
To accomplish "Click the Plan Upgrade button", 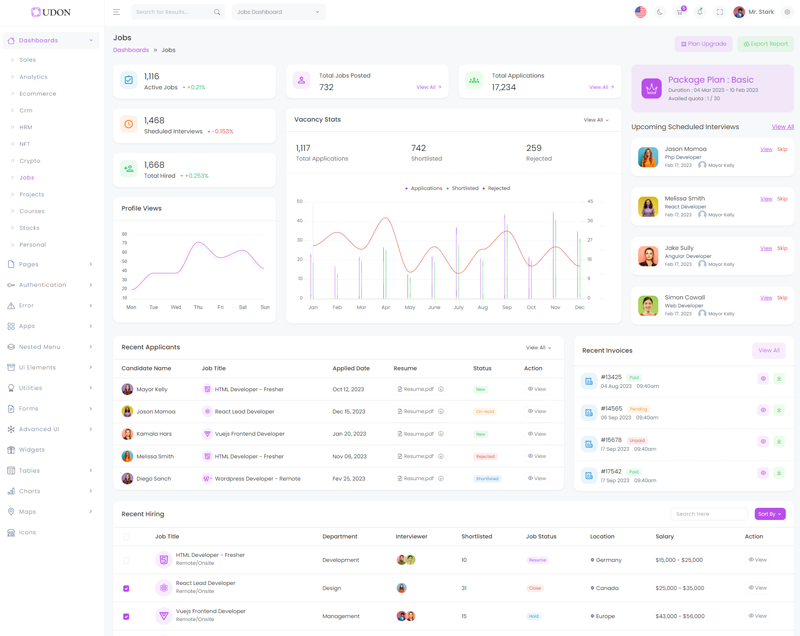I will 704,44.
